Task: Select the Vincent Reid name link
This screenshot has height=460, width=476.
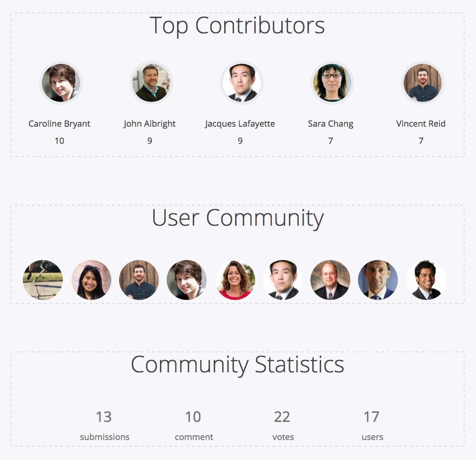Action: (421, 124)
